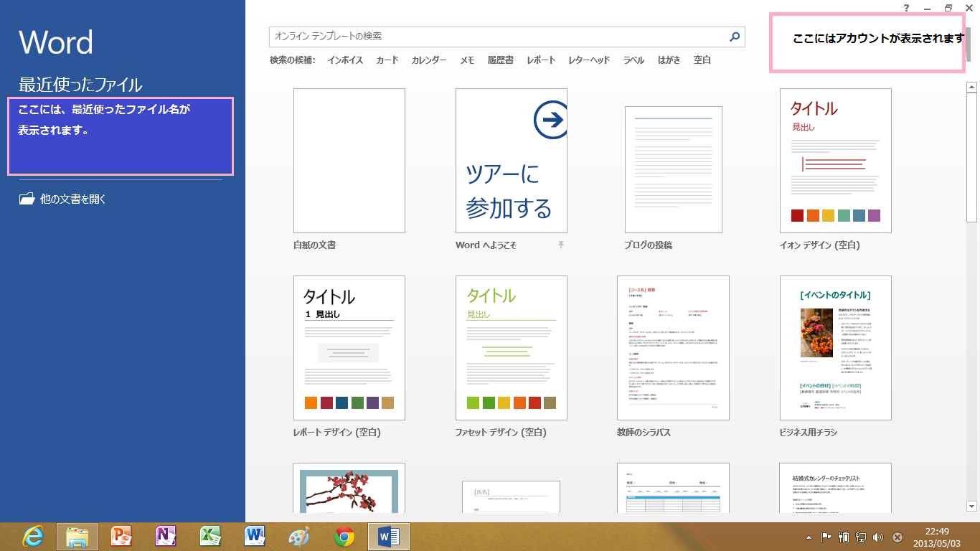The height and width of the screenshot is (551, 980).
Task: Select the ブログの投稿 template
Action: pos(674,169)
